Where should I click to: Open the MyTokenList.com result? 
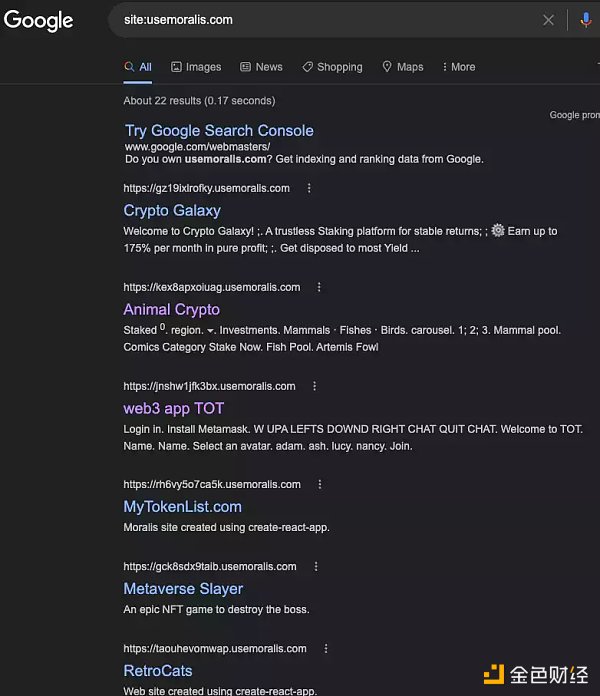click(x=182, y=507)
